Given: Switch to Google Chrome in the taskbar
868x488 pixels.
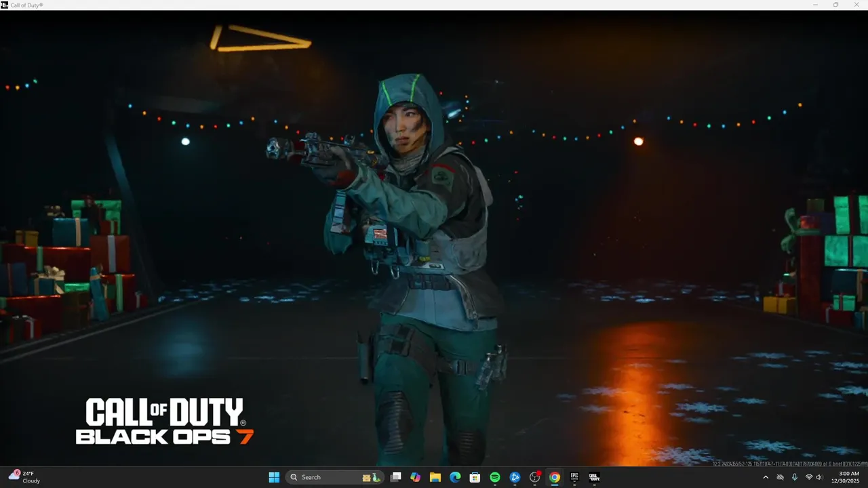Looking at the screenshot, I should pyautogui.click(x=555, y=477).
